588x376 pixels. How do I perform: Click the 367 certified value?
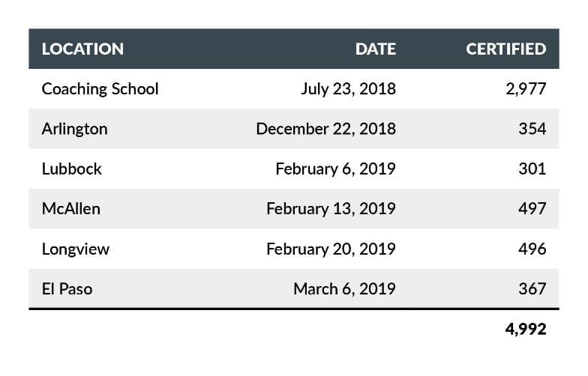(532, 288)
